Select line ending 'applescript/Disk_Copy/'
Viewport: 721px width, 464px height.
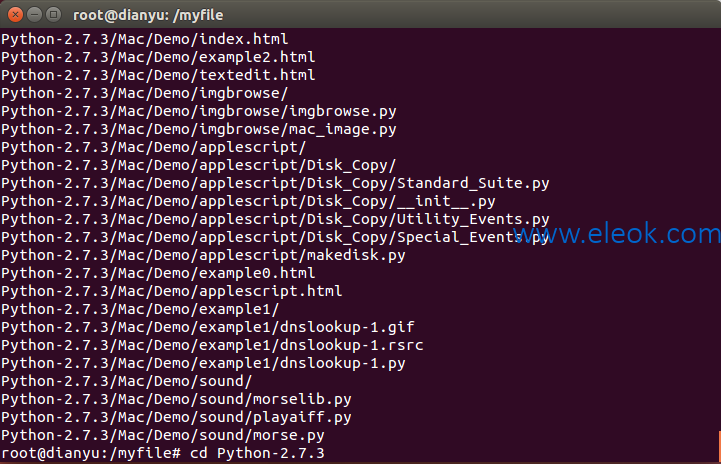click(199, 165)
